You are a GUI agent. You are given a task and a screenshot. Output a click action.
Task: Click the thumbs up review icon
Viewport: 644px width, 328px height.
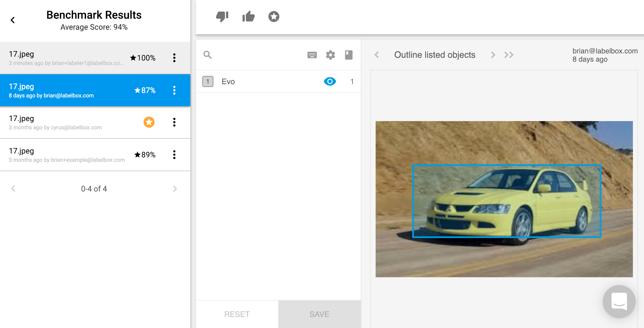tap(248, 17)
